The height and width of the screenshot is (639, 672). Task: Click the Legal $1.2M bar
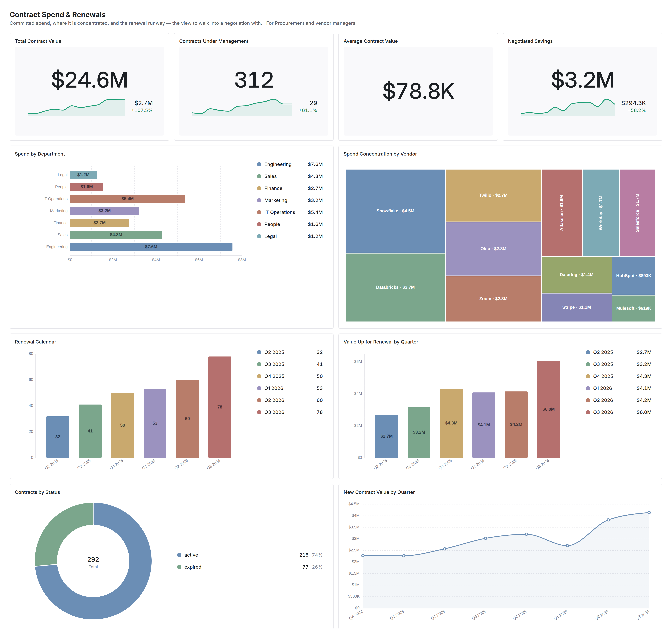coord(83,175)
